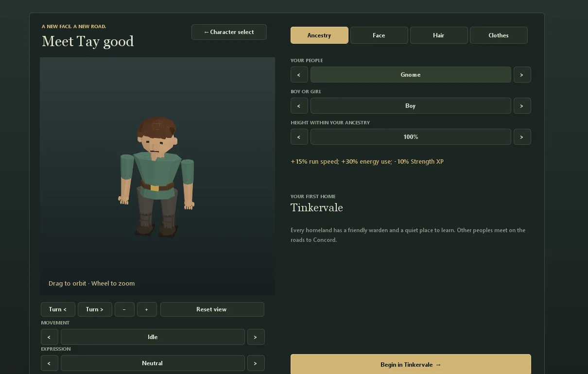Switch to the Face tab

pos(379,35)
